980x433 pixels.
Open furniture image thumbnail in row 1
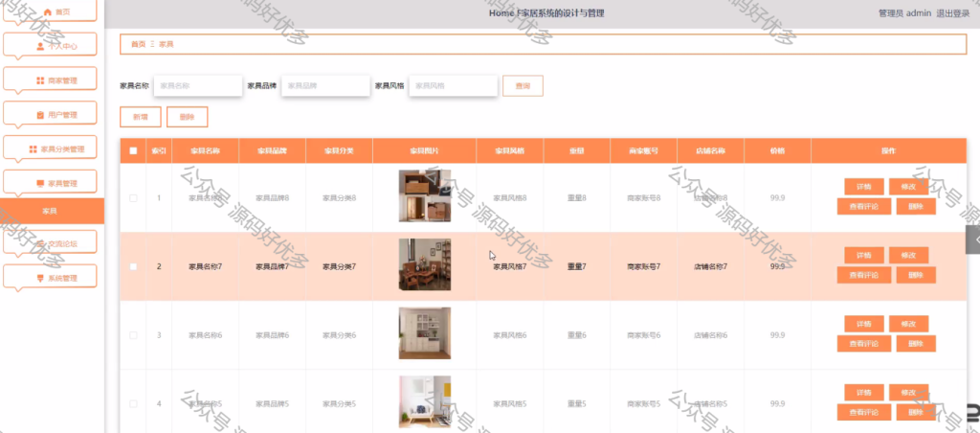425,195
